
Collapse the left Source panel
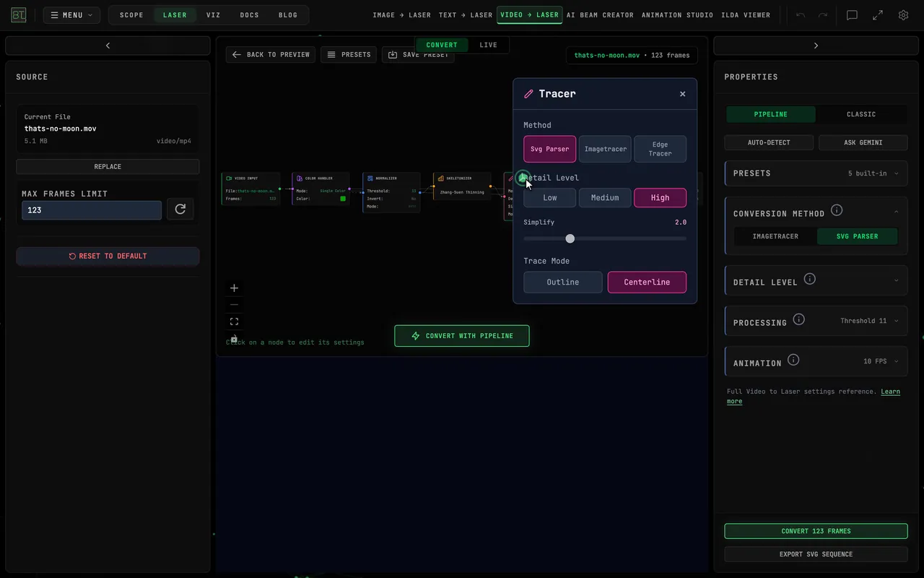[108, 46]
